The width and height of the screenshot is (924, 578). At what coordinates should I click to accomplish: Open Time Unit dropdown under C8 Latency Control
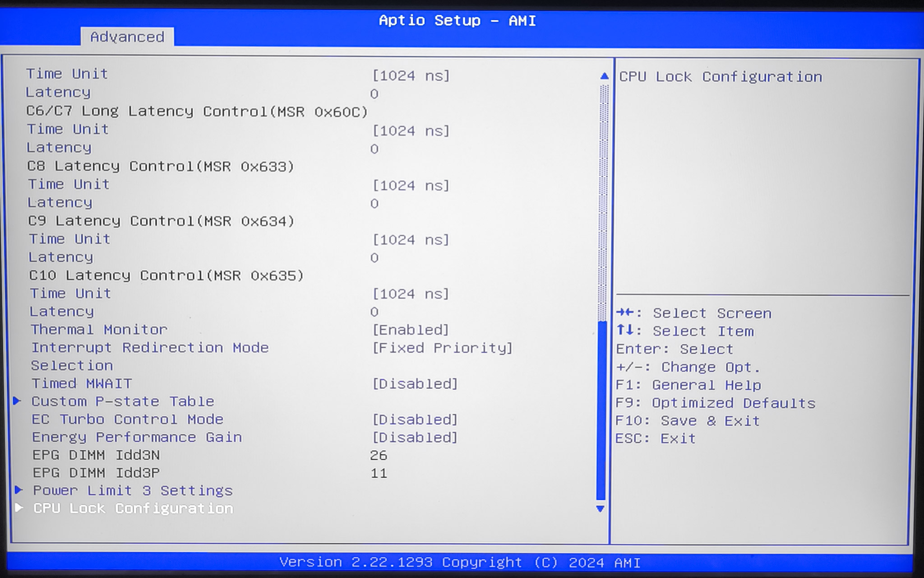coord(411,186)
